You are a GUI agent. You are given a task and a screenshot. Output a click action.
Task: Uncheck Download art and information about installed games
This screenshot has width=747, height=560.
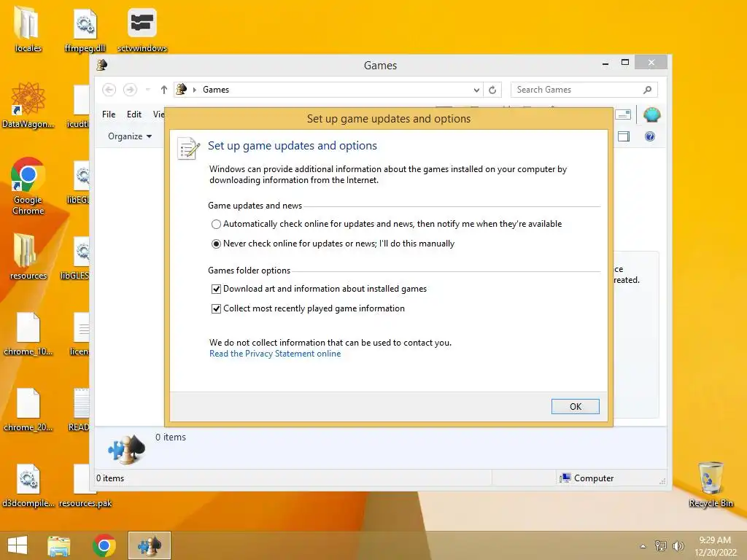pyautogui.click(x=216, y=289)
